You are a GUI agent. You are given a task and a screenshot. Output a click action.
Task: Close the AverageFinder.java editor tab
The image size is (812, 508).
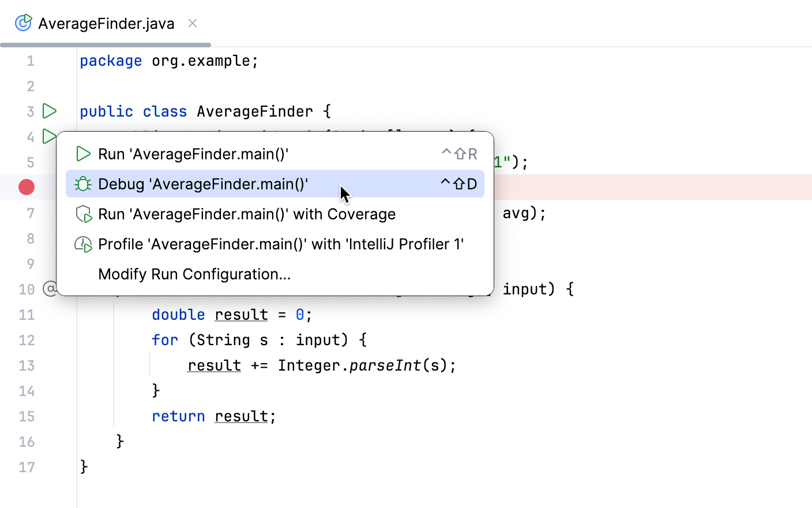[192, 23]
